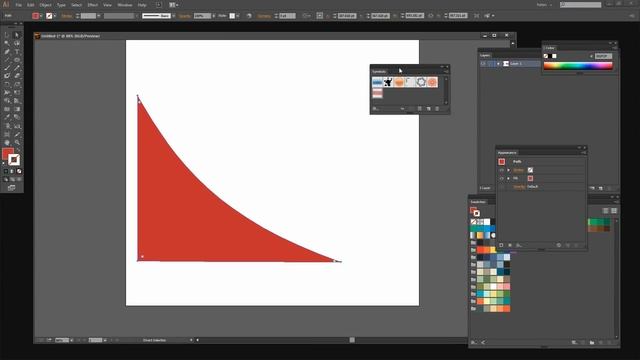The height and width of the screenshot is (360, 640).
Task: Select the Rotate tool
Action: pyautogui.click(x=7, y=84)
